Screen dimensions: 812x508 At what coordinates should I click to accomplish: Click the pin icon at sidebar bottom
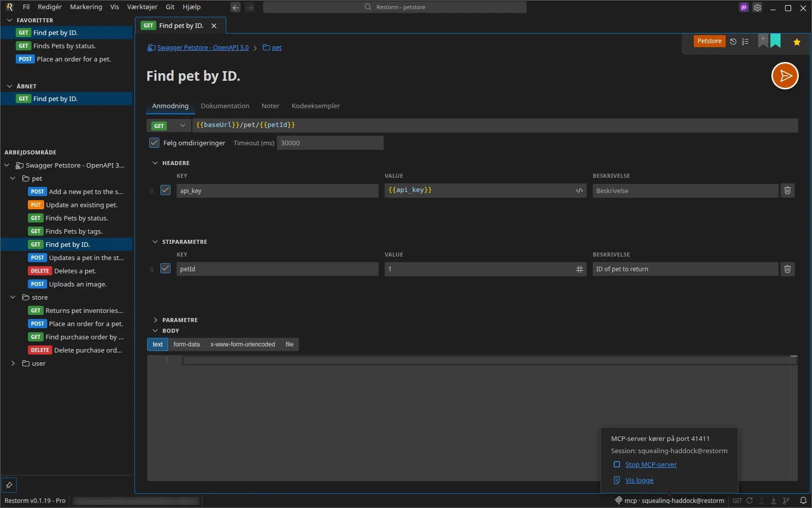(9, 485)
